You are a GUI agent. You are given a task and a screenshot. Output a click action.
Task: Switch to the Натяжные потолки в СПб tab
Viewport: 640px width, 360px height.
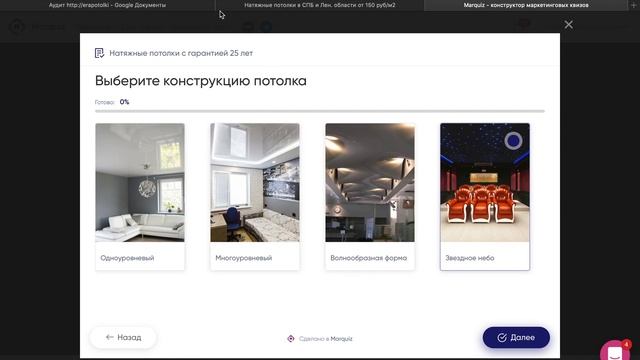[320, 5]
